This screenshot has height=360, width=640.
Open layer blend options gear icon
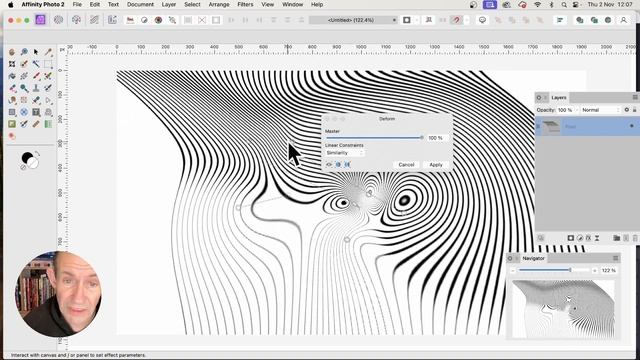click(627, 110)
